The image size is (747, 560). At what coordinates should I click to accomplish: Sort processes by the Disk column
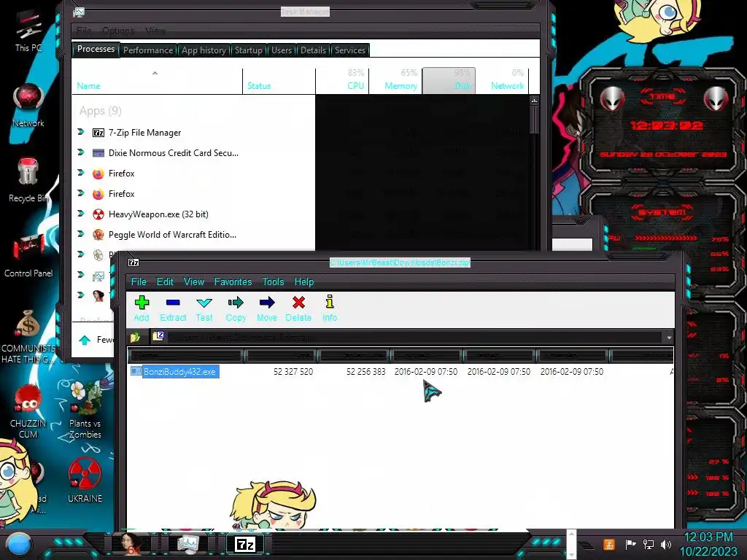[449, 82]
